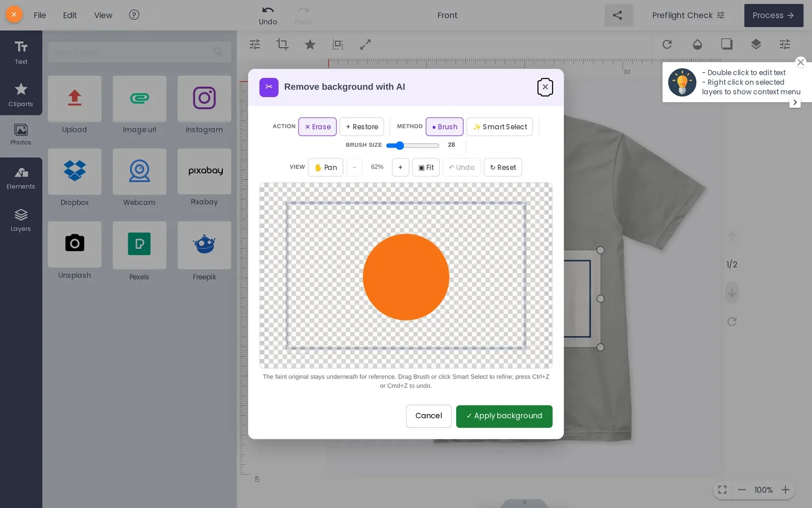Screen dimensions: 812x508
Task: Select the Erase action
Action: tap(317, 126)
